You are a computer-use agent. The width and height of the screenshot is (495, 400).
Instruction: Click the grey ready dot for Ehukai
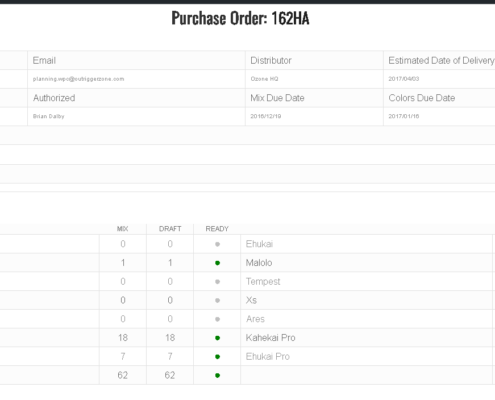(x=217, y=244)
